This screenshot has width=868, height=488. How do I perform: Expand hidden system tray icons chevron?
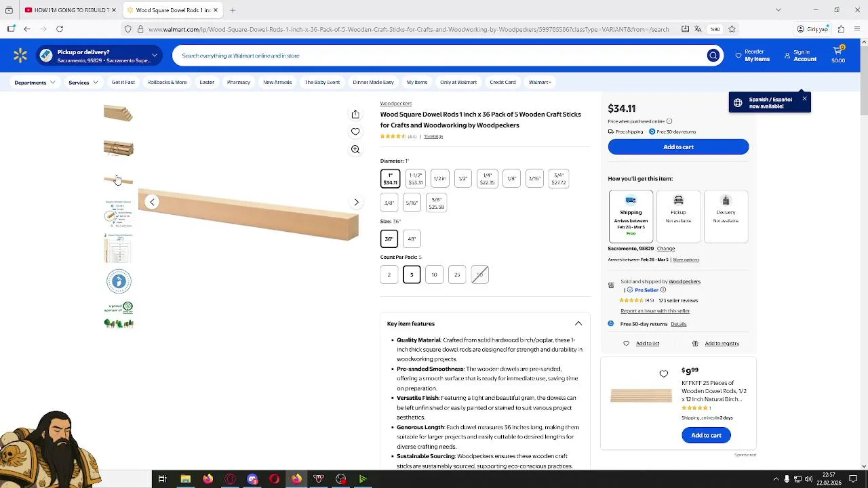[776, 479]
